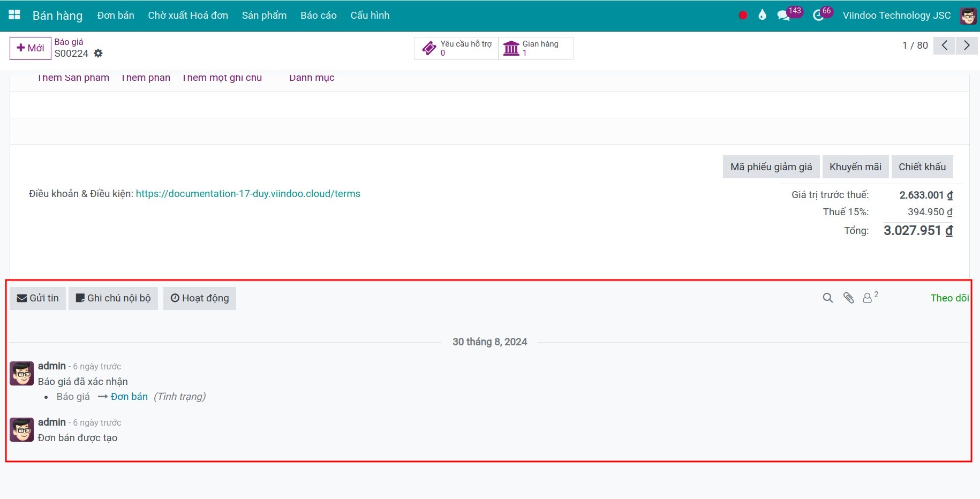The image size is (980, 499).
Task: Click the Gửi tin button
Action: tap(37, 298)
